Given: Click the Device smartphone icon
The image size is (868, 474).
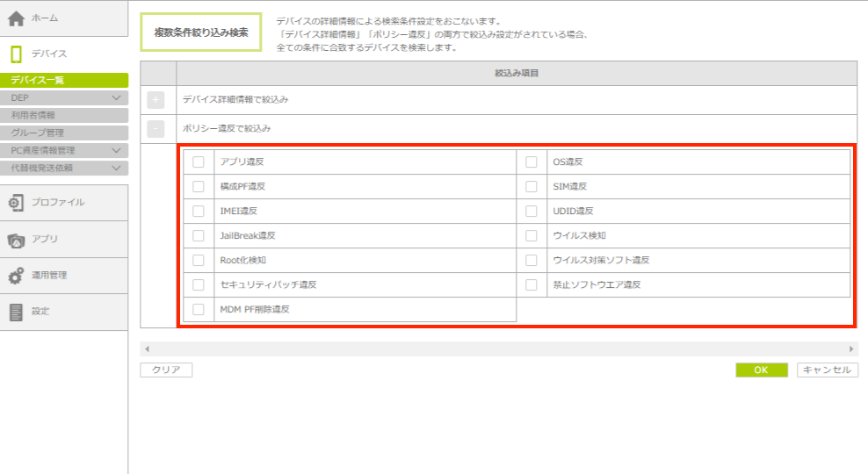Looking at the screenshot, I should [x=16, y=54].
